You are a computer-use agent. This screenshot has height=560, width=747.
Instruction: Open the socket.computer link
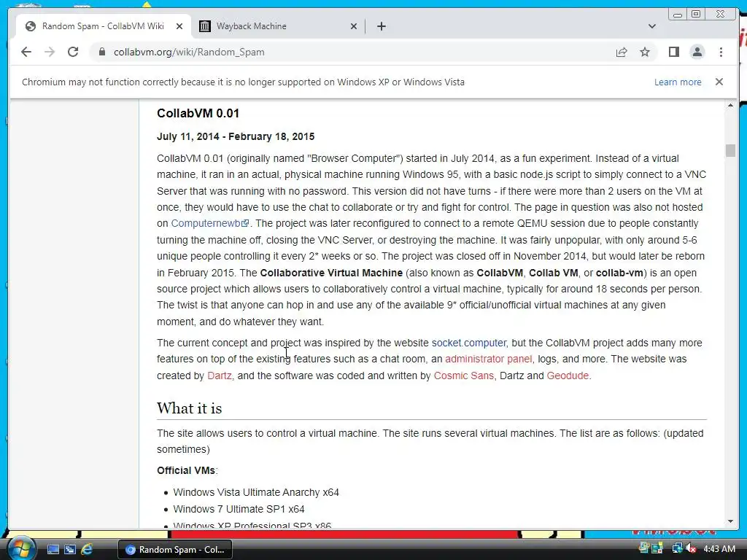click(469, 343)
